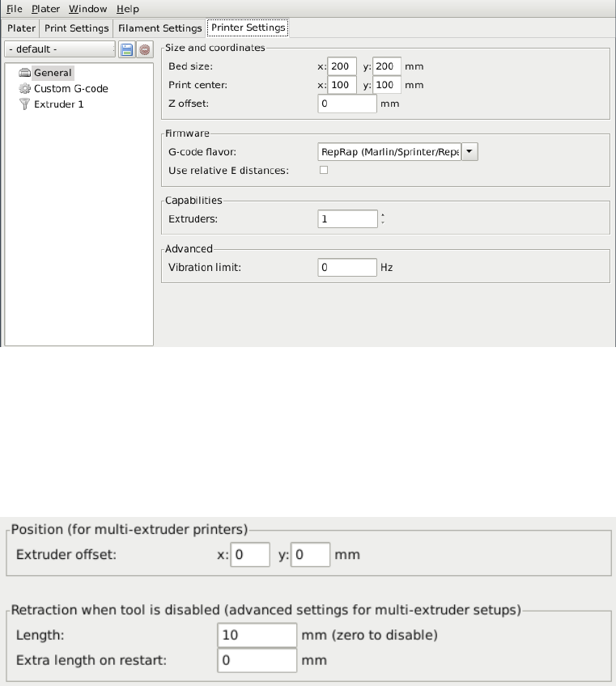Select the General tree item
The width and height of the screenshot is (616, 686).
(x=53, y=73)
